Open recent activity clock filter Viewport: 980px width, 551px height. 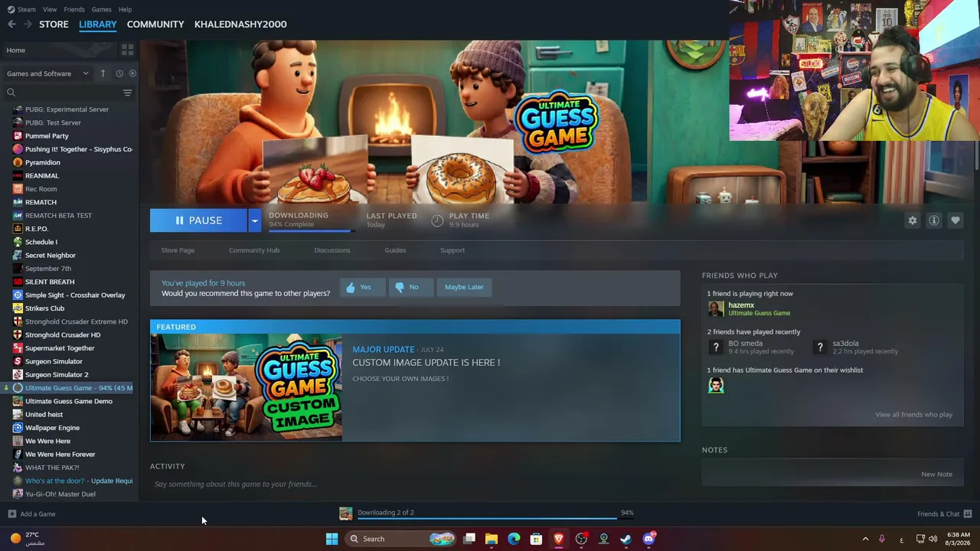[x=119, y=73]
